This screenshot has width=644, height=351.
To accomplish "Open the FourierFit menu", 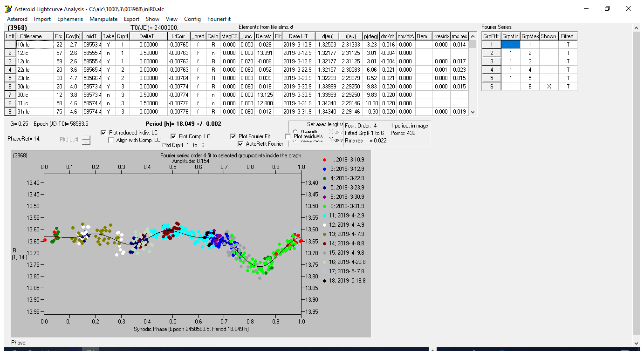I will pyautogui.click(x=219, y=19).
